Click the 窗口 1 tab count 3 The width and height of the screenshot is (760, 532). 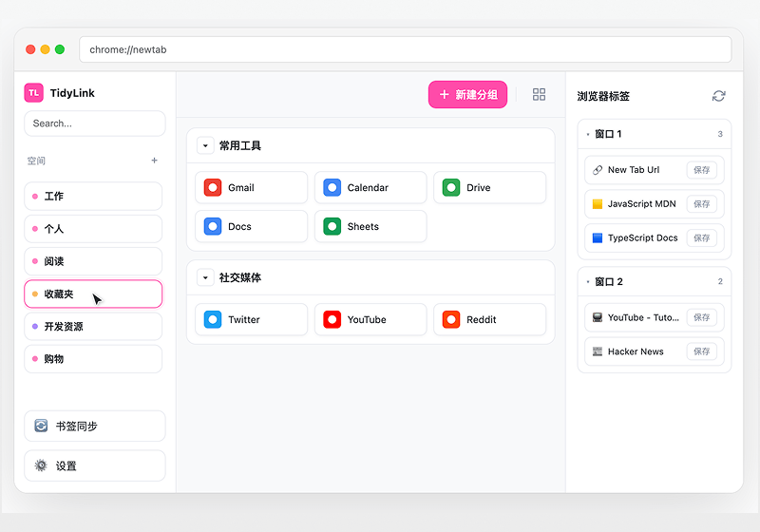(x=720, y=134)
